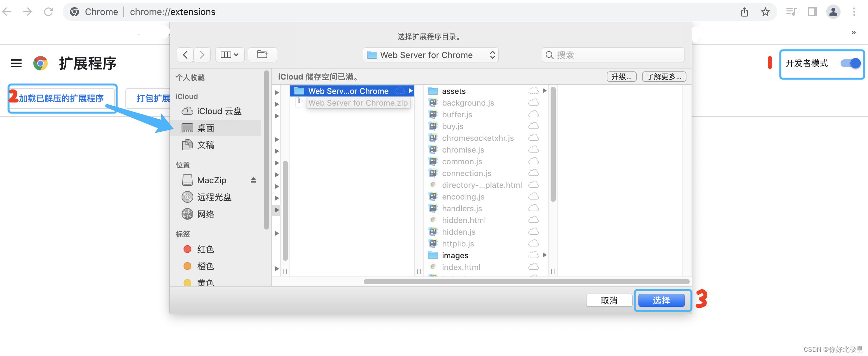
Task: Click the side panel icon in Chrome toolbar
Action: point(812,12)
